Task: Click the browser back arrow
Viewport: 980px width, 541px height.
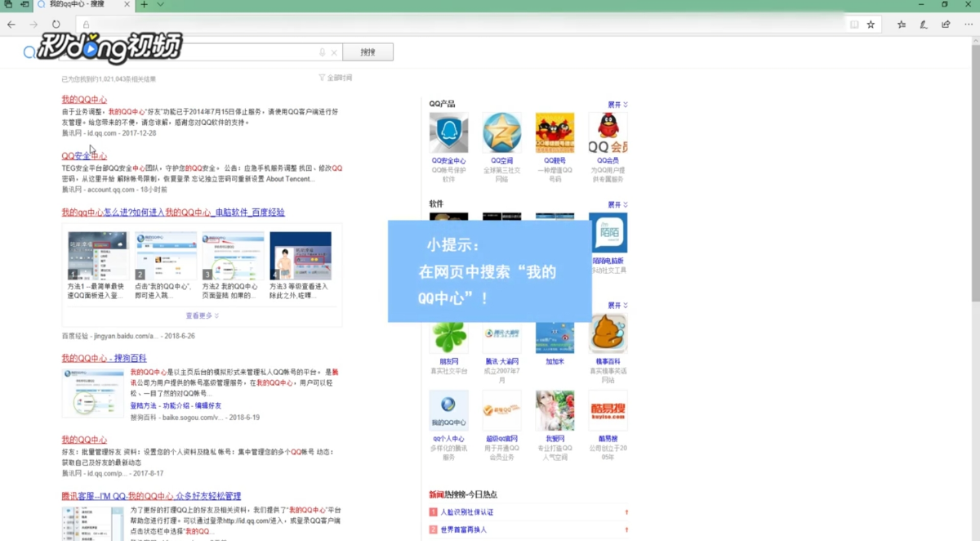Action: [11, 25]
